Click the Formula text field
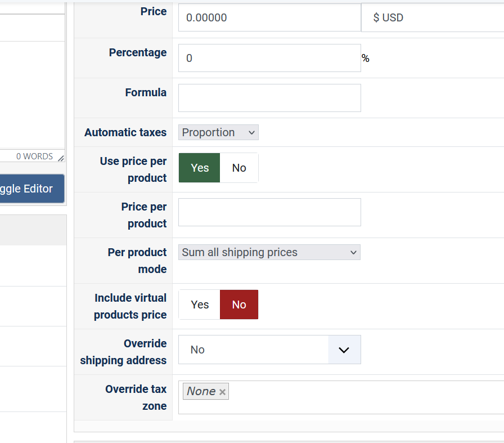Image resolution: width=504 pixels, height=443 pixels. coord(269,98)
